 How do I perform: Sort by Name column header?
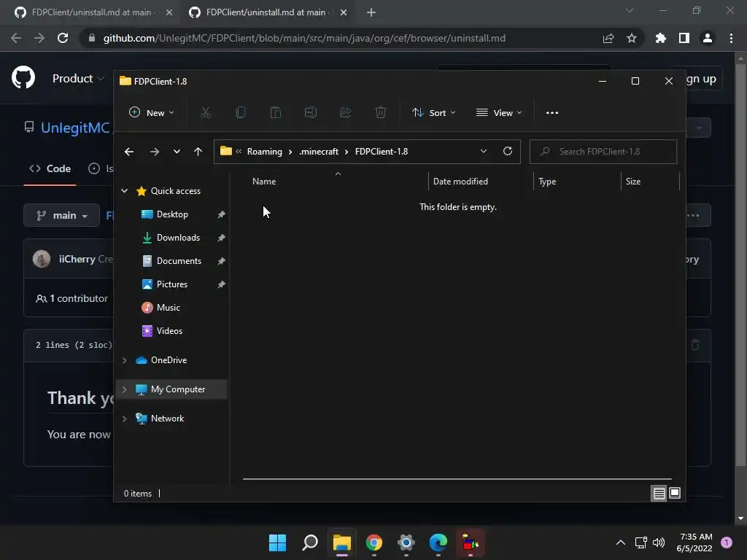point(264,182)
